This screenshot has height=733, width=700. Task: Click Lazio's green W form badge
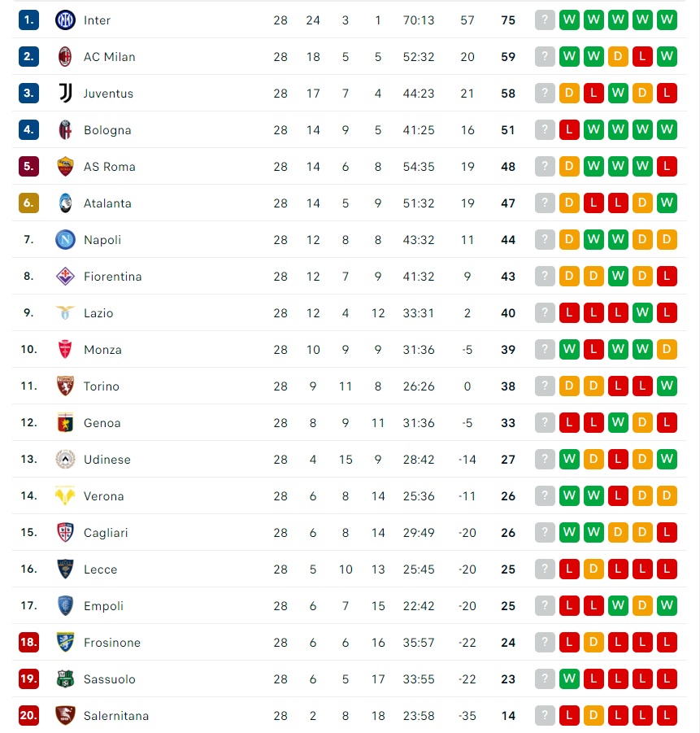click(x=642, y=312)
